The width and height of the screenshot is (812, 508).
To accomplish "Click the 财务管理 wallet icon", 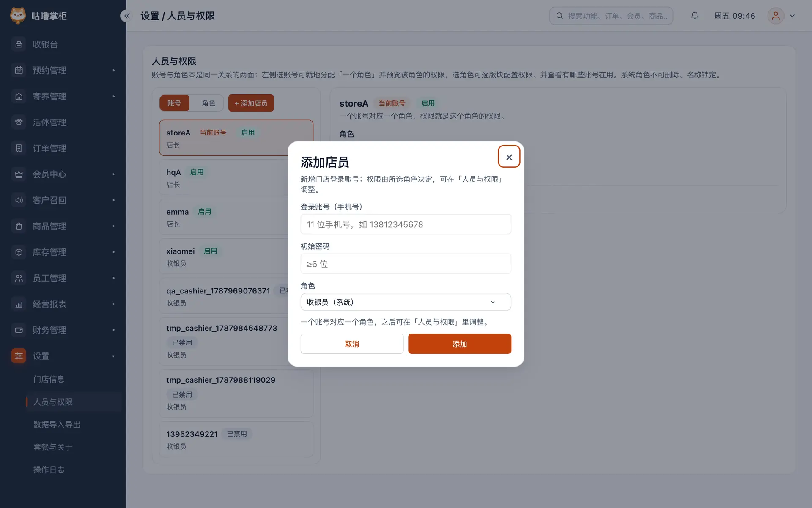I will [x=19, y=330].
